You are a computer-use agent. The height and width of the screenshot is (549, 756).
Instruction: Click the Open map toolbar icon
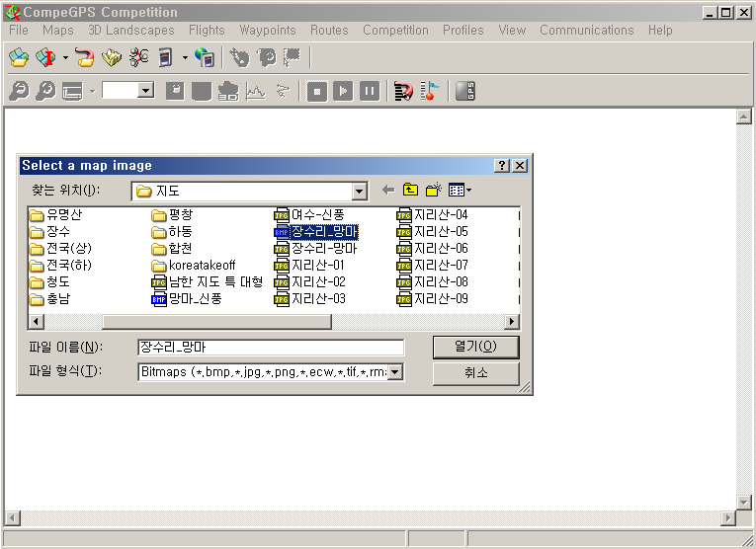tap(19, 58)
